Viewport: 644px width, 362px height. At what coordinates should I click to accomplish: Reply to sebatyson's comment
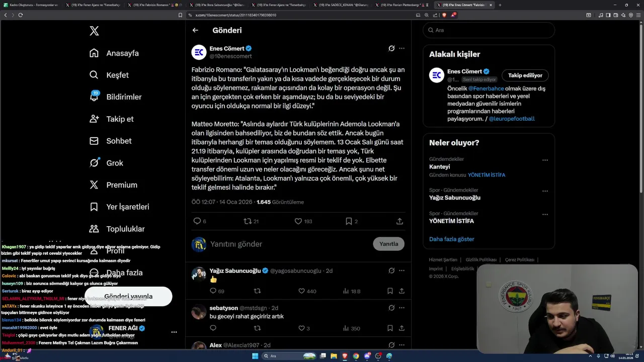pos(213,328)
